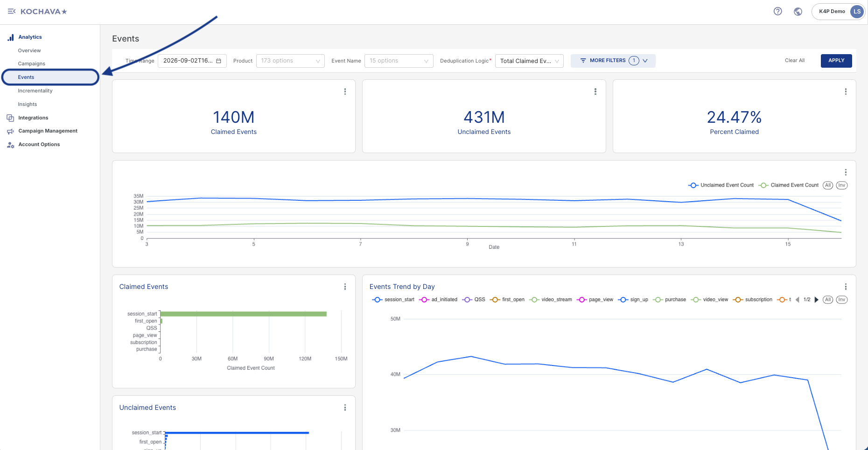Screen dimensions: 868x450
Task: Open the help question mark icon
Action: 777,11
